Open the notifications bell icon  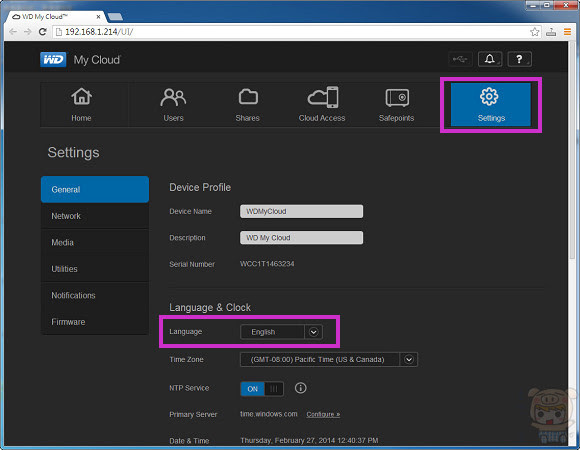point(490,59)
